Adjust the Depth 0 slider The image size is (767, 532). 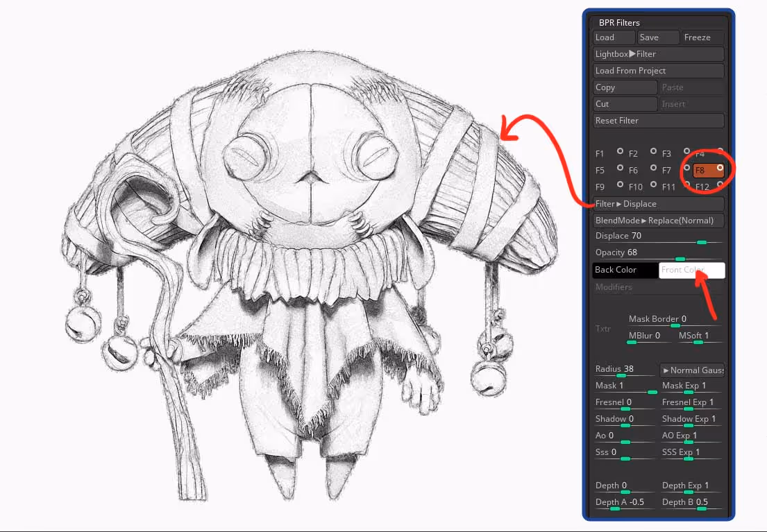(625, 486)
